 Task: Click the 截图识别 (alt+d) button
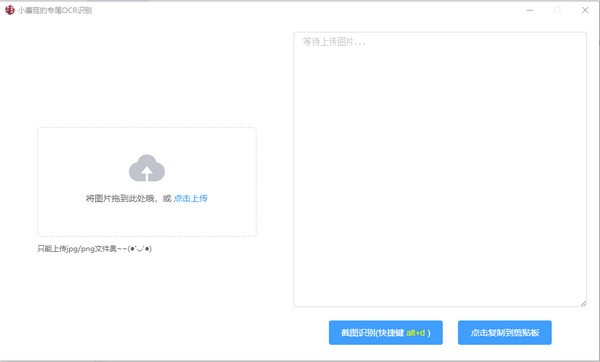coord(386,333)
